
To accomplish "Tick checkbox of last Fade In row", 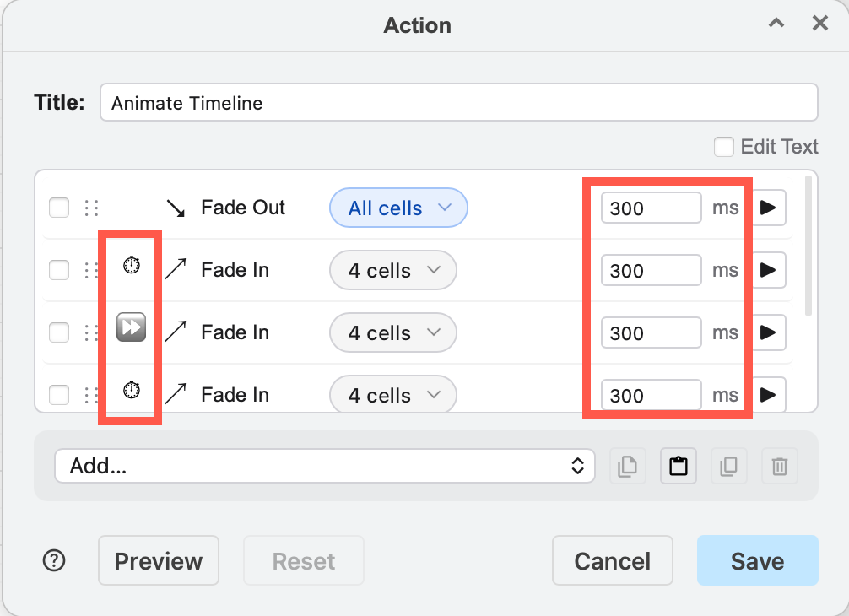I will pos(59,395).
